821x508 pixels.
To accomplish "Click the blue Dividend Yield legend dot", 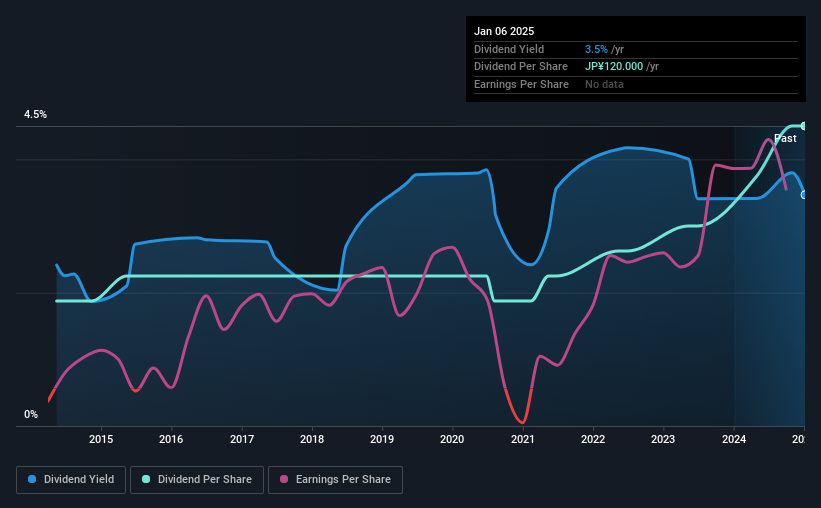I will click(32, 479).
